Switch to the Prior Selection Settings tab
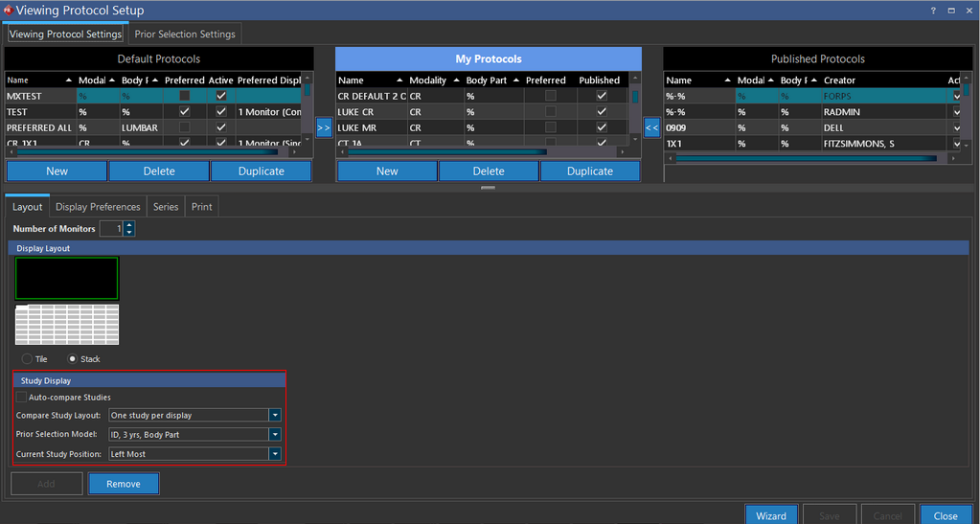This screenshot has width=980, height=524. pyautogui.click(x=185, y=34)
